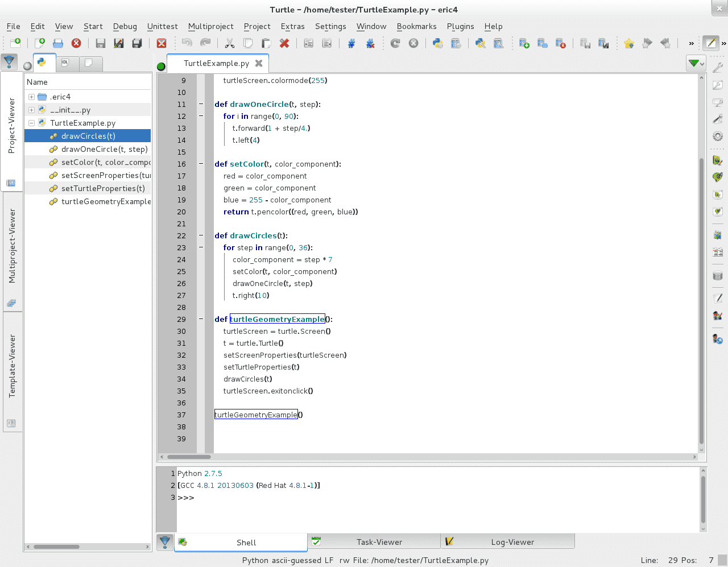Click the Comment hash icon
The width and height of the screenshot is (728, 567).
click(x=351, y=43)
